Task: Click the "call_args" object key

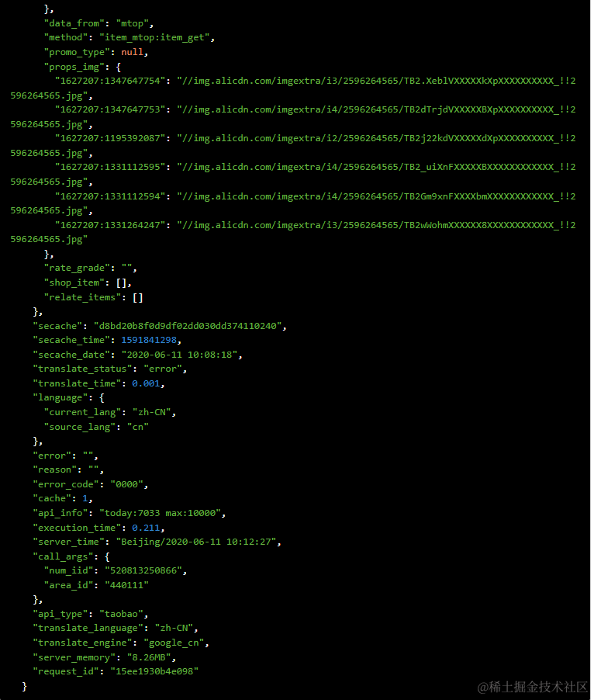Action: (x=66, y=556)
